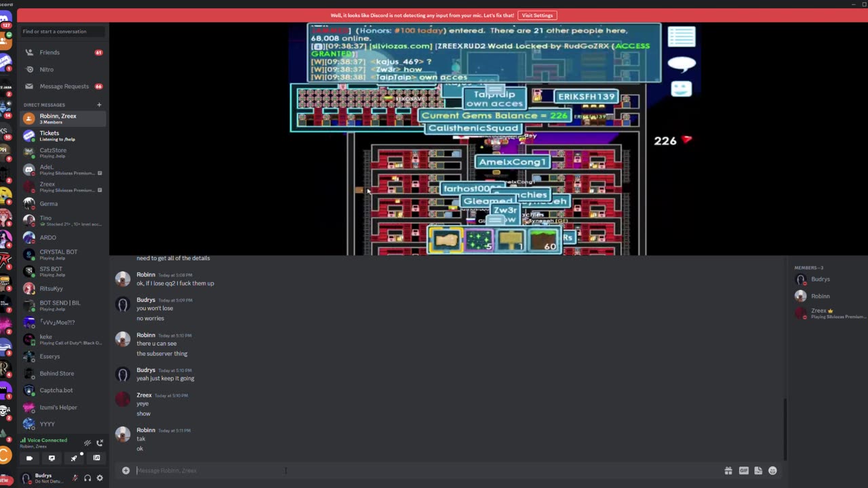Open the keke conversation
Image resolution: width=868 pixels, height=488 pixels.
(63, 339)
